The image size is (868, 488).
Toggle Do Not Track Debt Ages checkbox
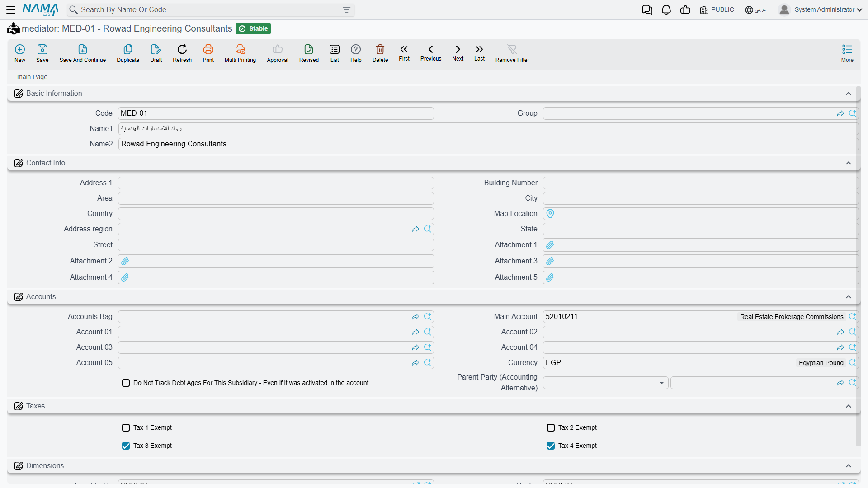(x=126, y=383)
